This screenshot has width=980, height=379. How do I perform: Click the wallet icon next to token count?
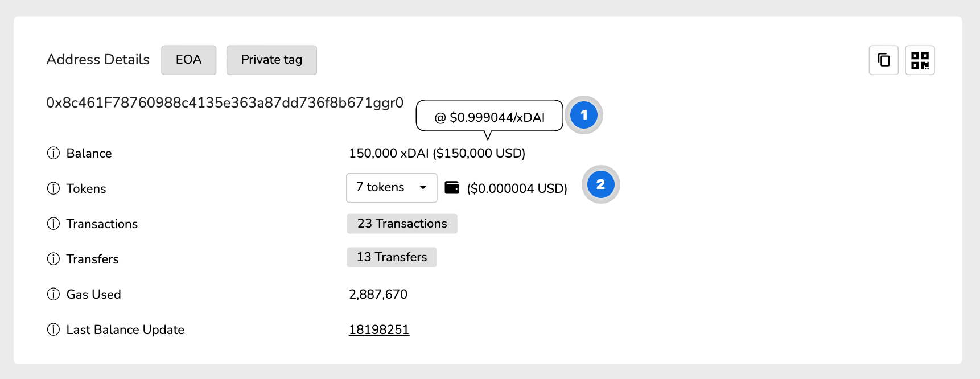pos(452,187)
